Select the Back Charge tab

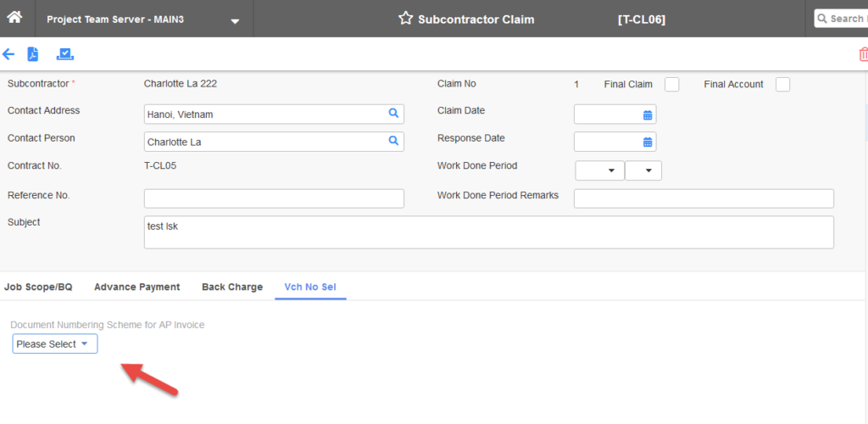tap(231, 287)
